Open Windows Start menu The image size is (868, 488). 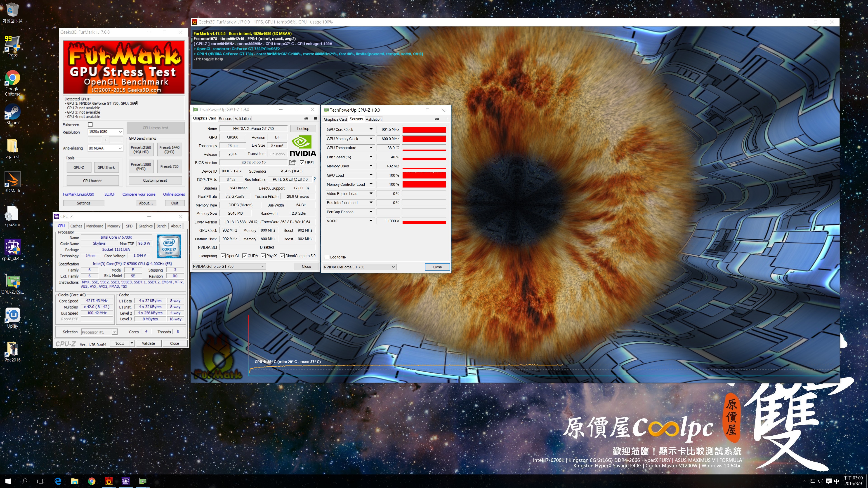click(x=8, y=481)
